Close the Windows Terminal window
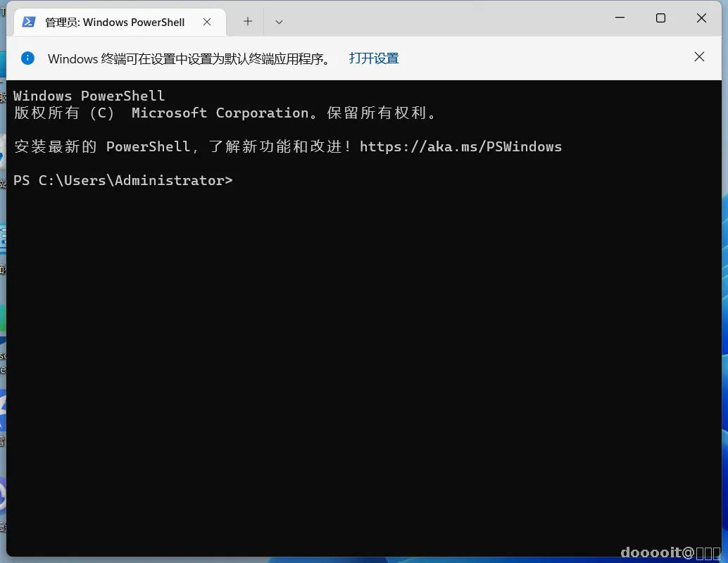 click(x=701, y=18)
